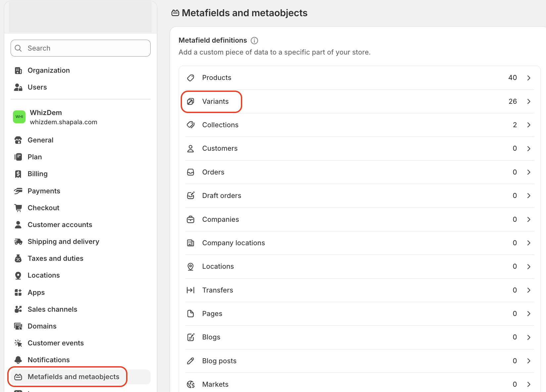Open Company locations metafield definitions
546x392 pixels.
tap(359, 243)
